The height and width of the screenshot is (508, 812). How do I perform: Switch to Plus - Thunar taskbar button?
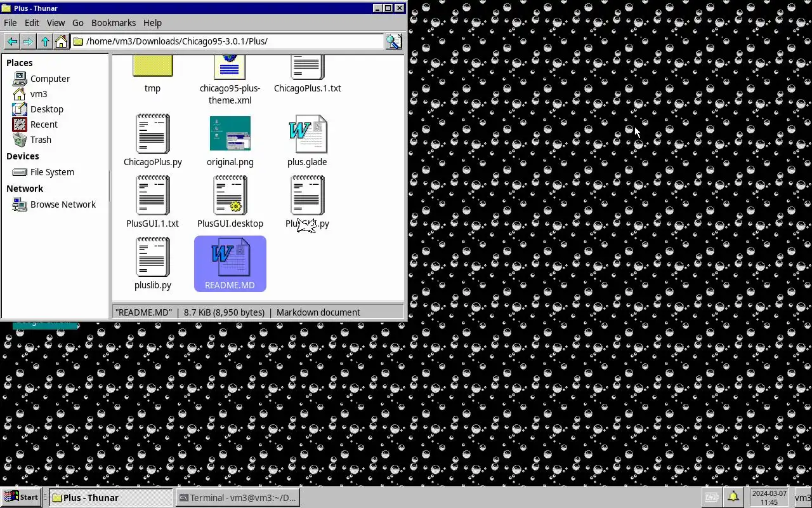pyautogui.click(x=111, y=498)
